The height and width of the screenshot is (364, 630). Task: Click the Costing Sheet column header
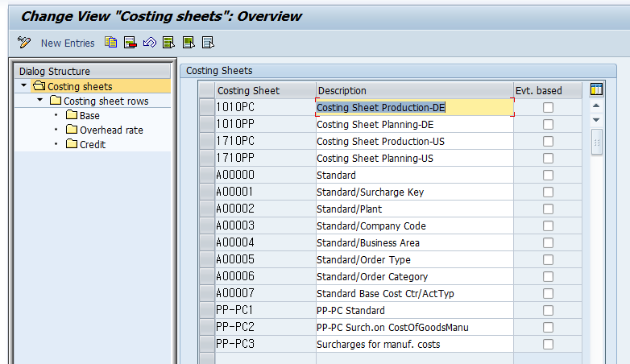pyautogui.click(x=266, y=90)
